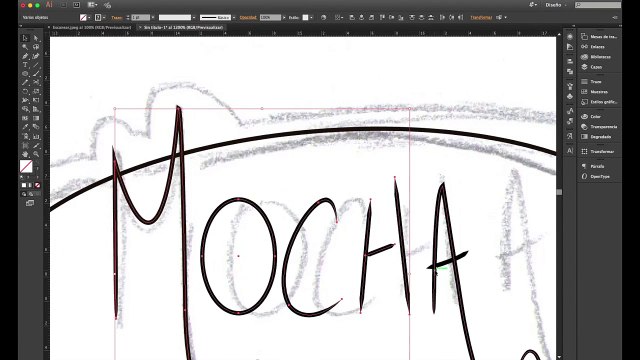Pick the Magic Wand tool
640x360 pixels.
click(25, 47)
